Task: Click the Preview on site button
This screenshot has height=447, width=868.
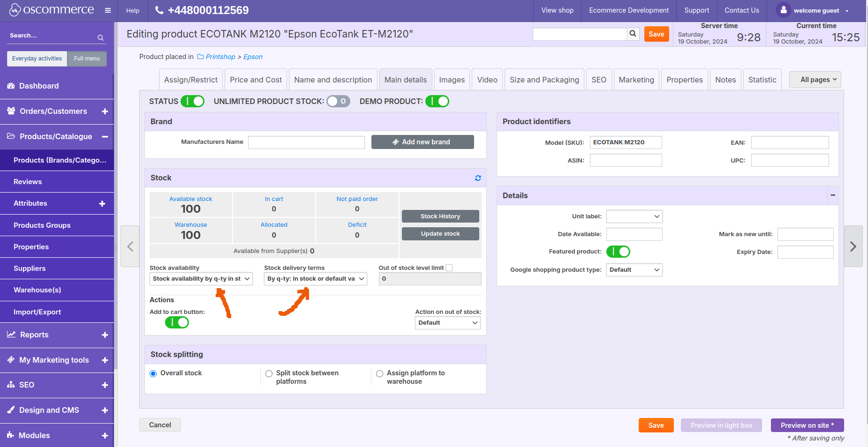Action: point(807,425)
